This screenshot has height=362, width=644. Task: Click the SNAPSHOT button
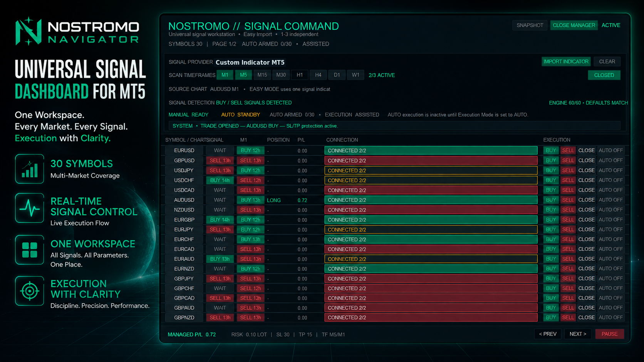pos(530,25)
